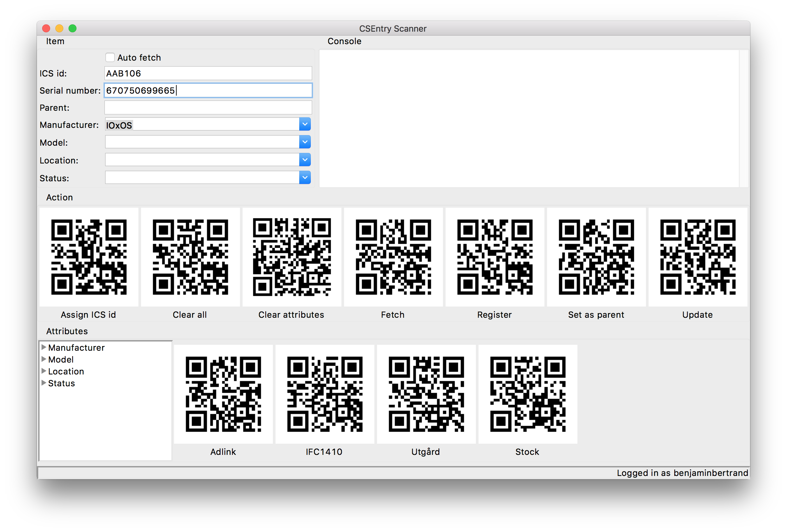Open the Location dropdown

[x=305, y=160]
